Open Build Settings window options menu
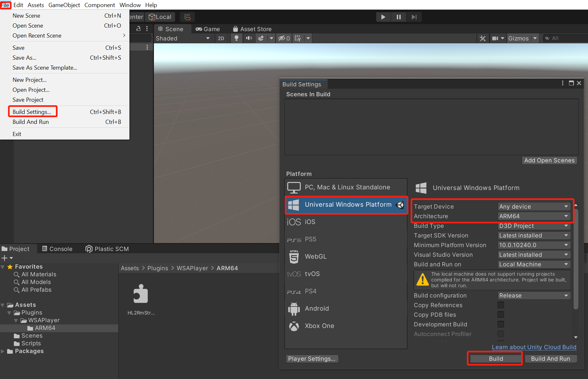 coord(562,83)
